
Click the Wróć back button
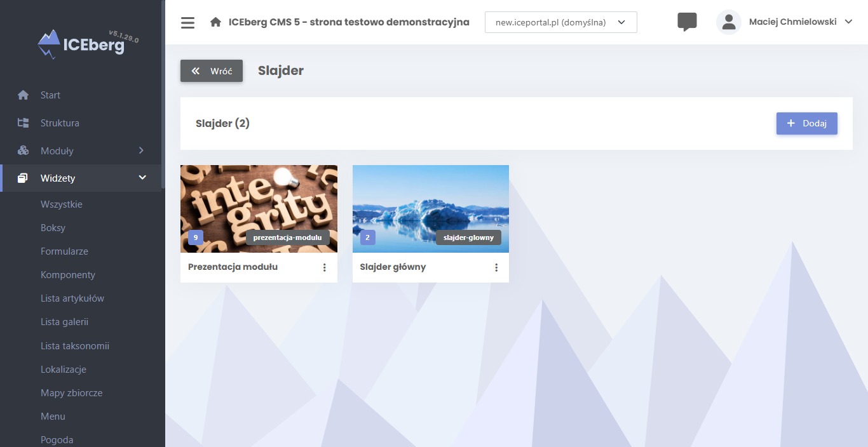[212, 71]
